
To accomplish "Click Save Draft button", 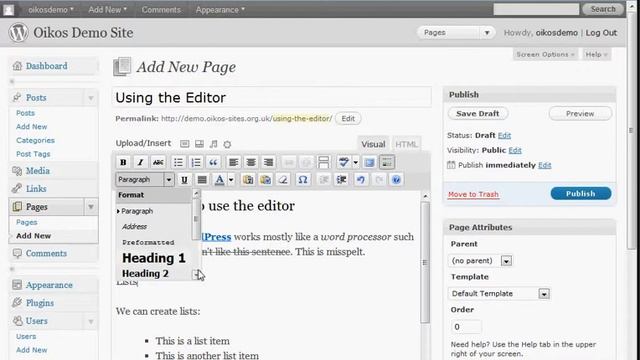I will 478,113.
